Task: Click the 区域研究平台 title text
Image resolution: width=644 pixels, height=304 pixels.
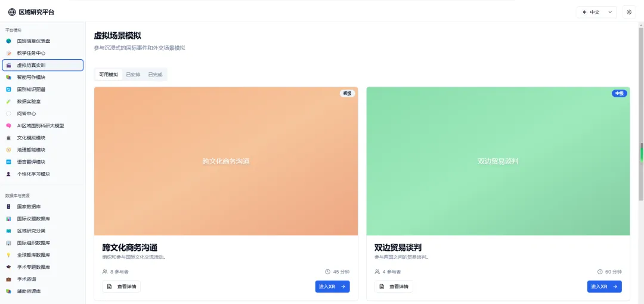Action: pyautogui.click(x=36, y=13)
